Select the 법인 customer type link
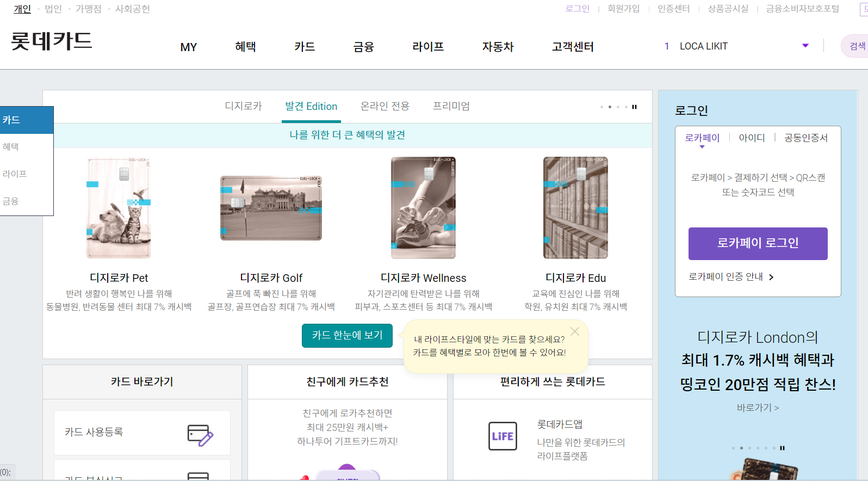This screenshot has width=868, height=481. pyautogui.click(x=53, y=9)
